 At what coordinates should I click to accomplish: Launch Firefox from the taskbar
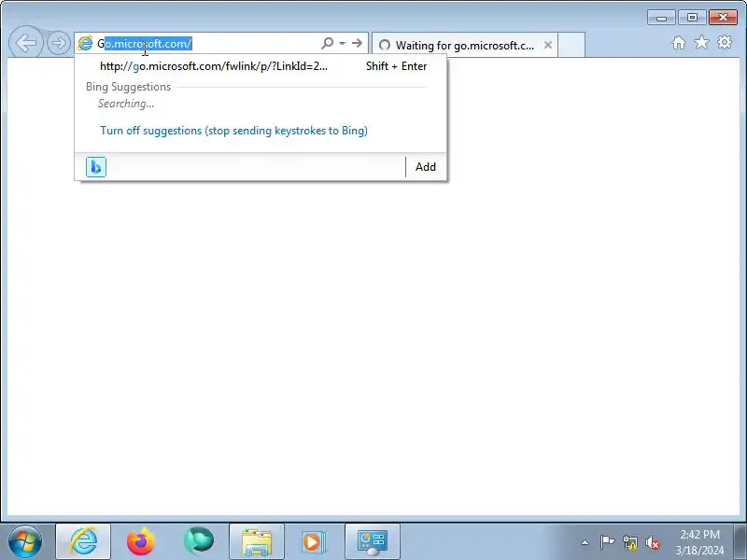tap(141, 541)
